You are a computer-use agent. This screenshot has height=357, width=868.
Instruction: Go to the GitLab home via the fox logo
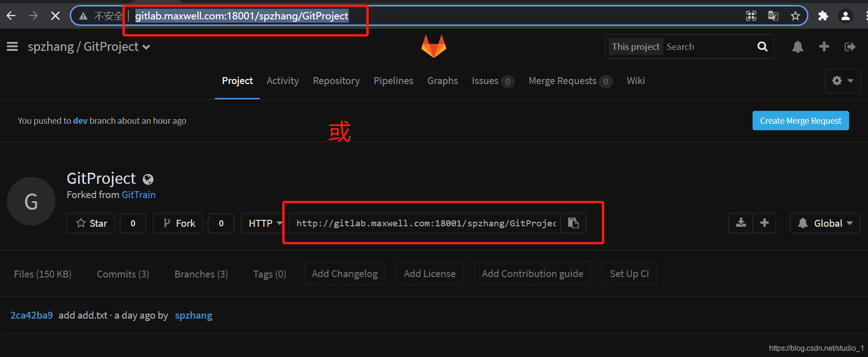[x=434, y=46]
